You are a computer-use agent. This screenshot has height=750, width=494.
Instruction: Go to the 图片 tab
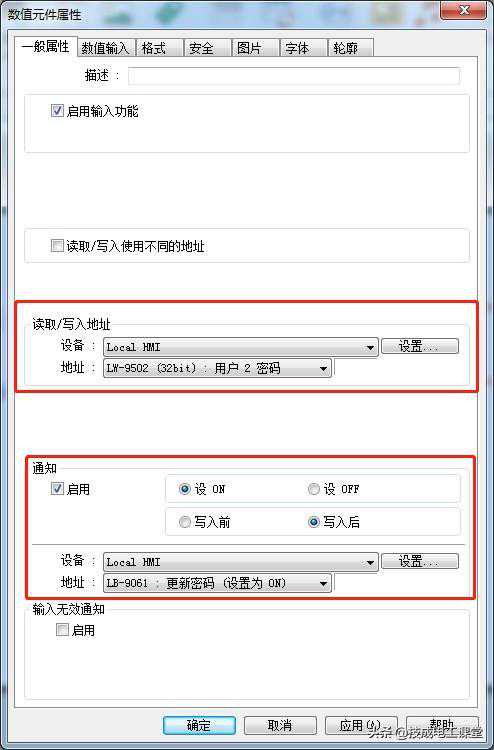tap(255, 48)
